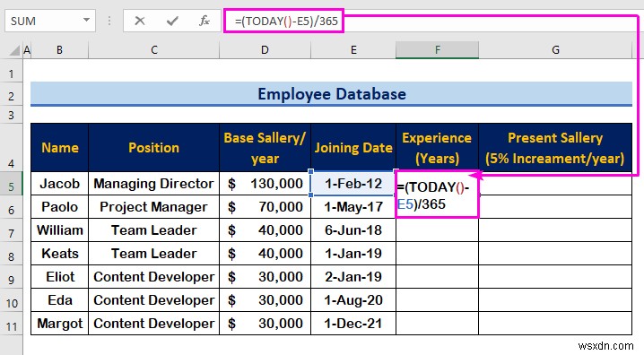Viewport: 644px width, 355px height.
Task: Select the 6-Jun-18 joining date cell
Action: (x=353, y=230)
